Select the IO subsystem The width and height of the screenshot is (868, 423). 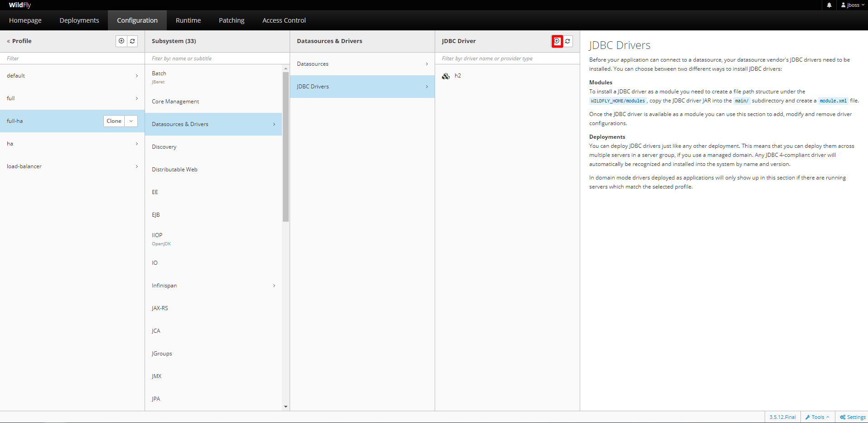click(x=213, y=263)
